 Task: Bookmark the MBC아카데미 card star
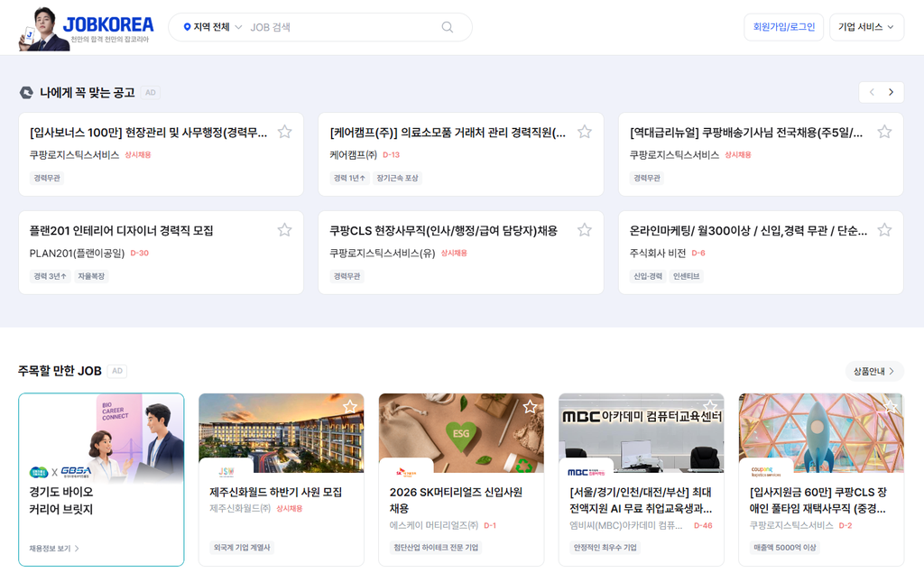pos(710,405)
